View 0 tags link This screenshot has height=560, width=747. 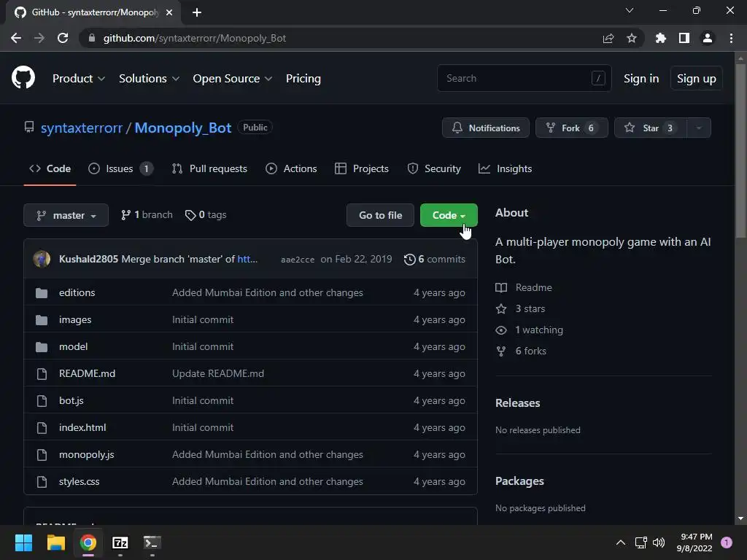click(x=206, y=215)
